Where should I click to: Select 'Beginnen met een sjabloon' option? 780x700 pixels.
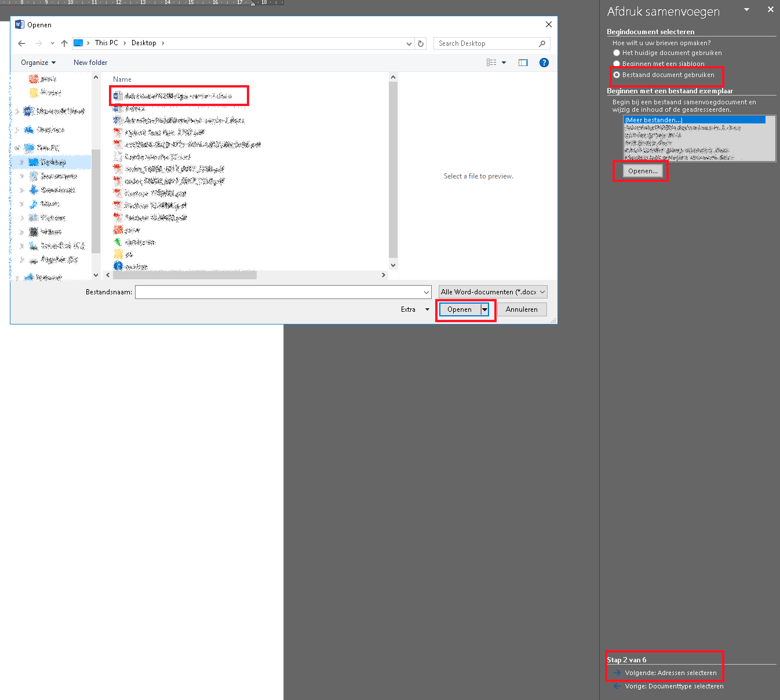[617, 64]
